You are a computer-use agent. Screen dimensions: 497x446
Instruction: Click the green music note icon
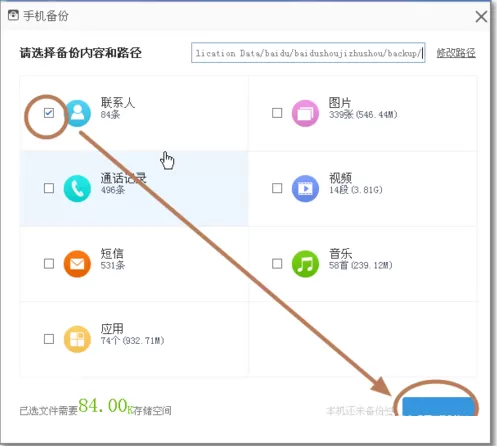[305, 264]
